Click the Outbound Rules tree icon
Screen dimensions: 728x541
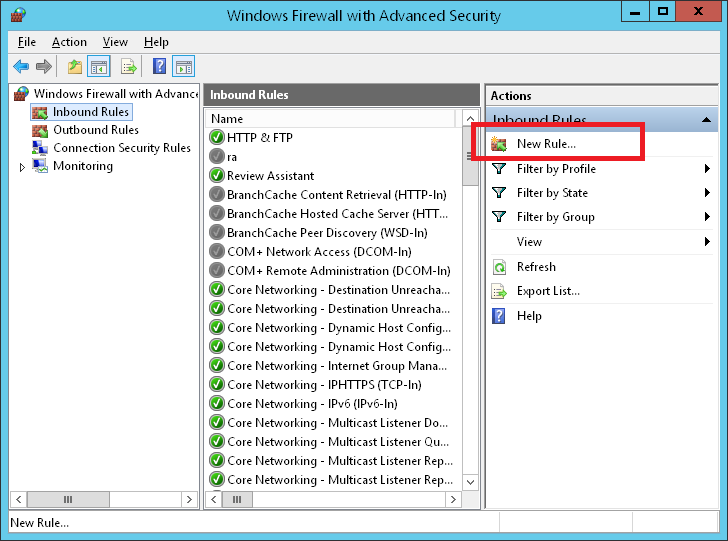40,130
